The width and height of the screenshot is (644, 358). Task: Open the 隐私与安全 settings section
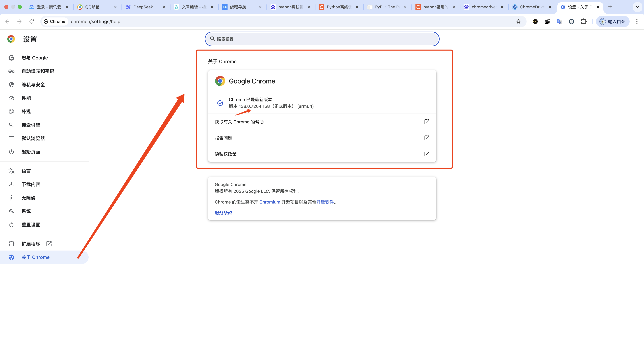point(33,85)
